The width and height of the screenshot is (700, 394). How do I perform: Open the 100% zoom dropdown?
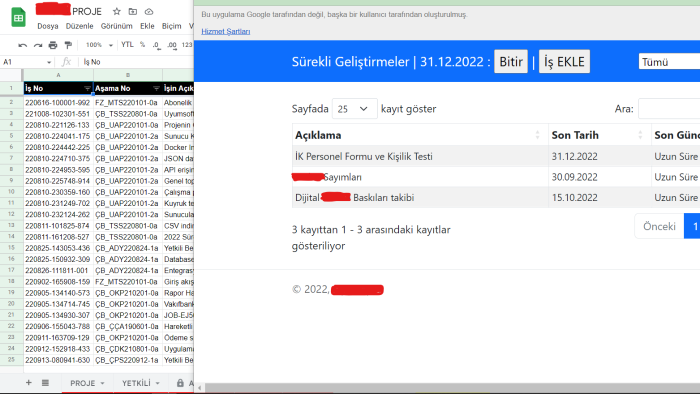99,45
